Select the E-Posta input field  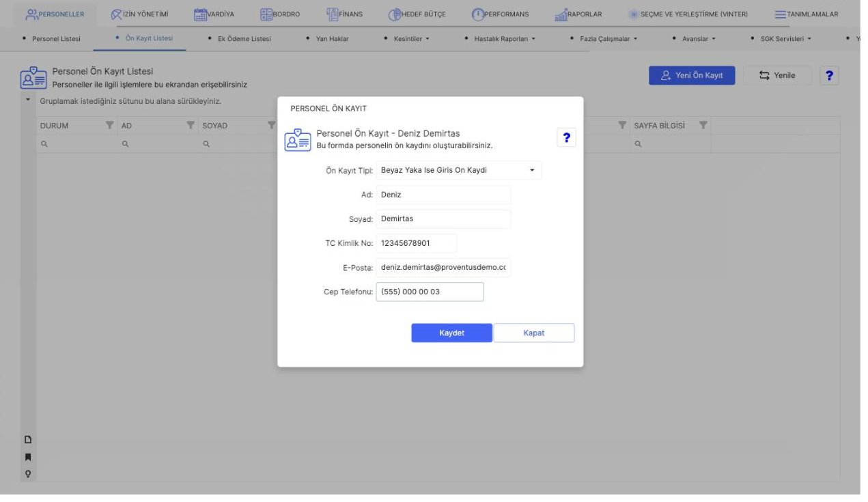(443, 268)
